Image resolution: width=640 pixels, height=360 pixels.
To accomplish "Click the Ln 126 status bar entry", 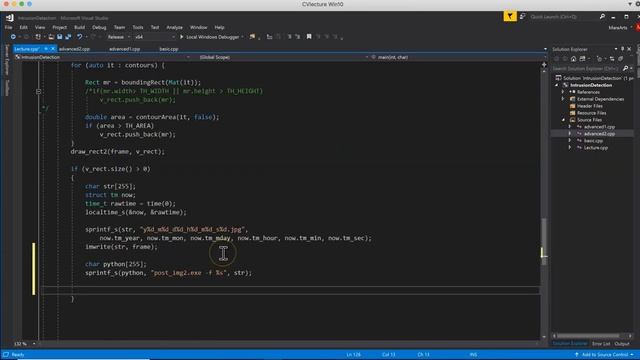I will [x=353, y=355].
